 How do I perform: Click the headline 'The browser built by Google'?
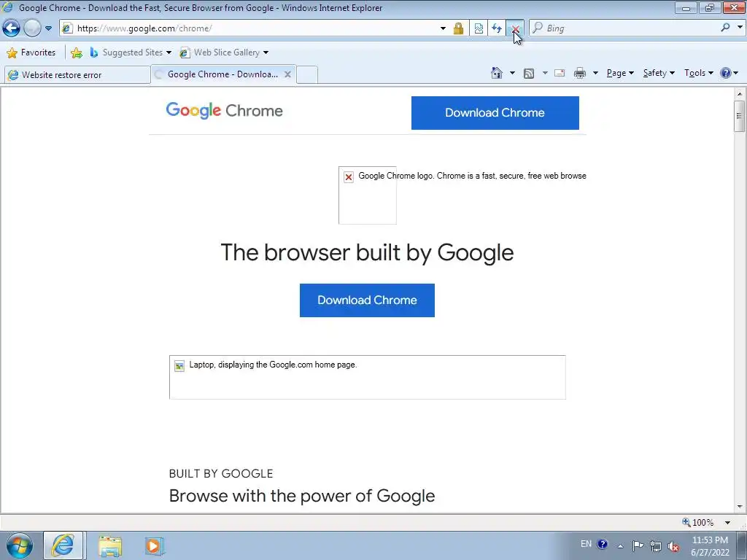(x=367, y=252)
